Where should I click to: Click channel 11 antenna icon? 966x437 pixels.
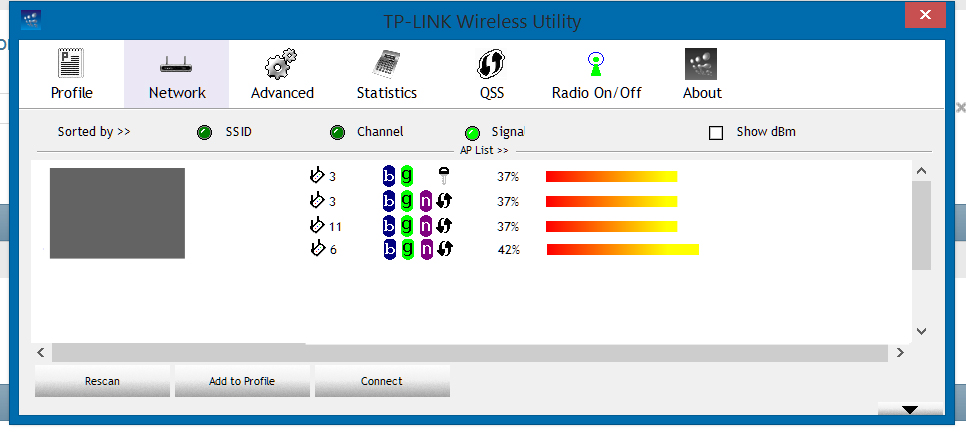coord(317,225)
